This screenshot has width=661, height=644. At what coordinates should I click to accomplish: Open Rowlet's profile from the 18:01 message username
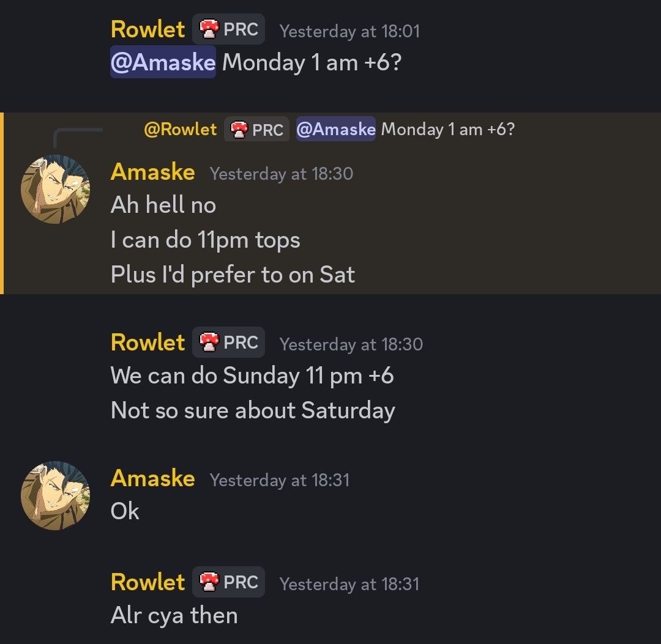pos(148,29)
